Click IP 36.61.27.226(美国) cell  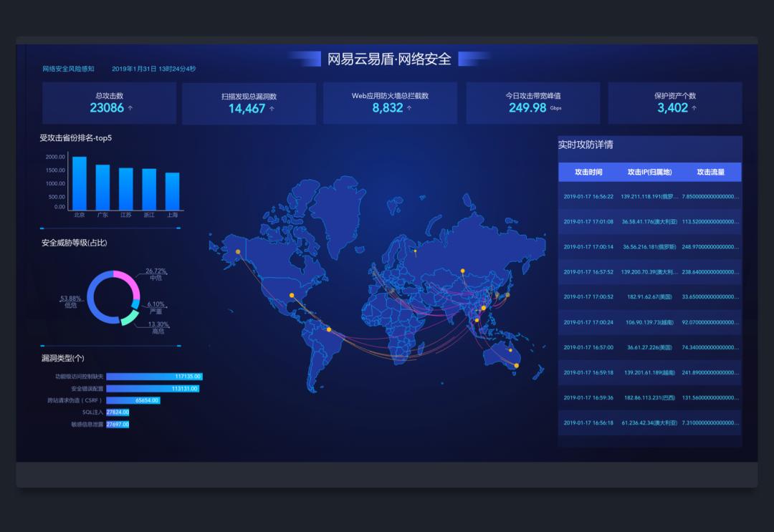click(x=649, y=347)
